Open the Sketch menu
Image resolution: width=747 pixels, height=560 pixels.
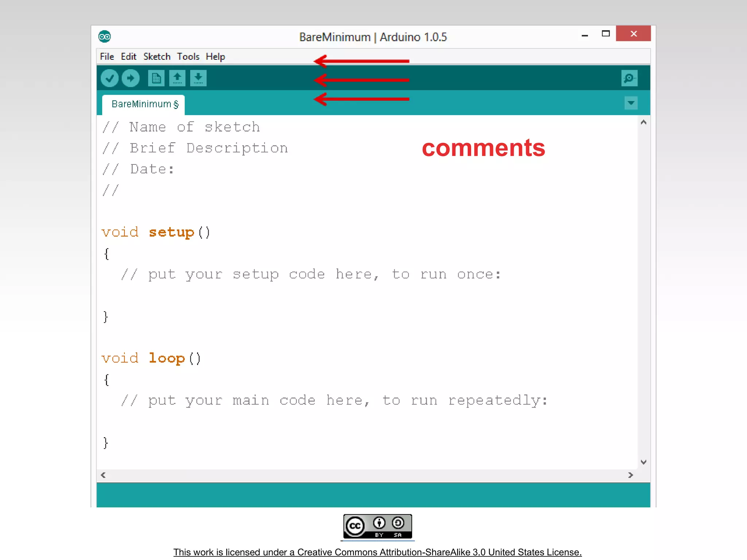coord(157,57)
